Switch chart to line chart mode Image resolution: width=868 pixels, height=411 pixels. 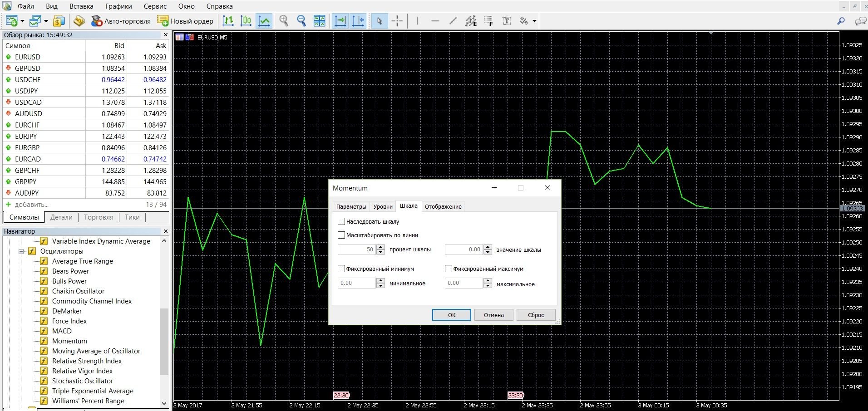pos(264,21)
